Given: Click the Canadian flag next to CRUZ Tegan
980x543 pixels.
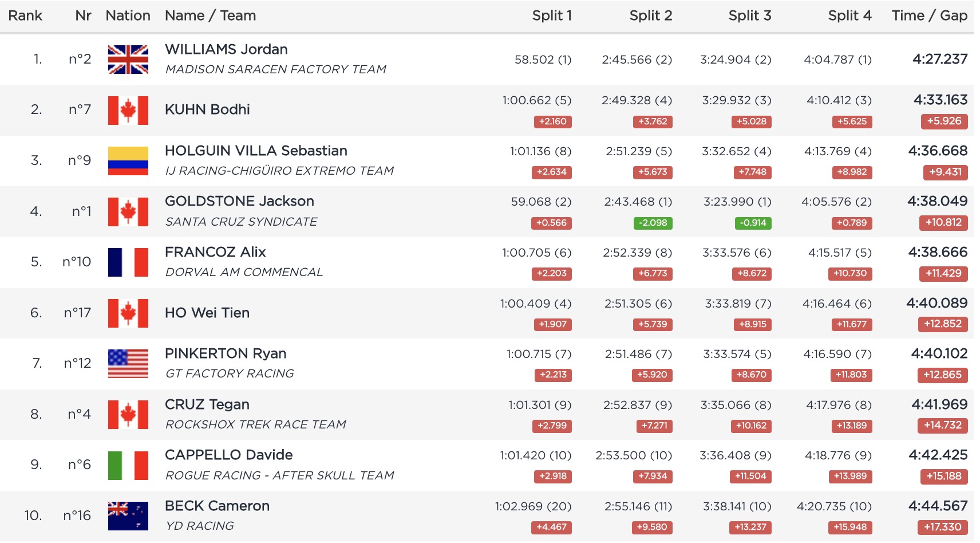Looking at the screenshot, I should tap(128, 415).
